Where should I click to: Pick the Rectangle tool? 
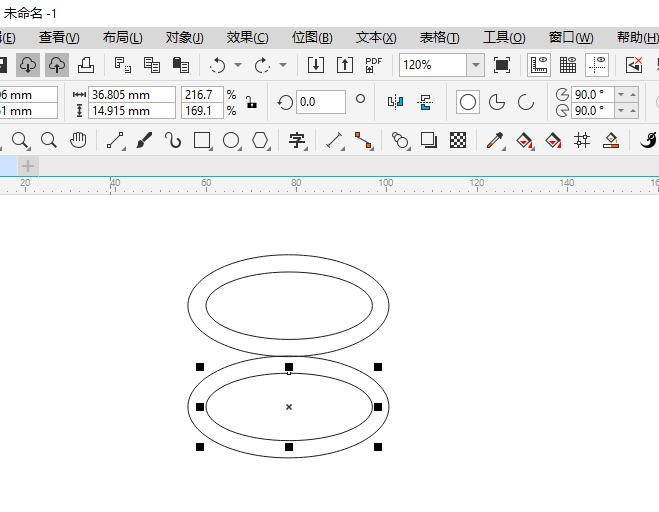click(203, 140)
